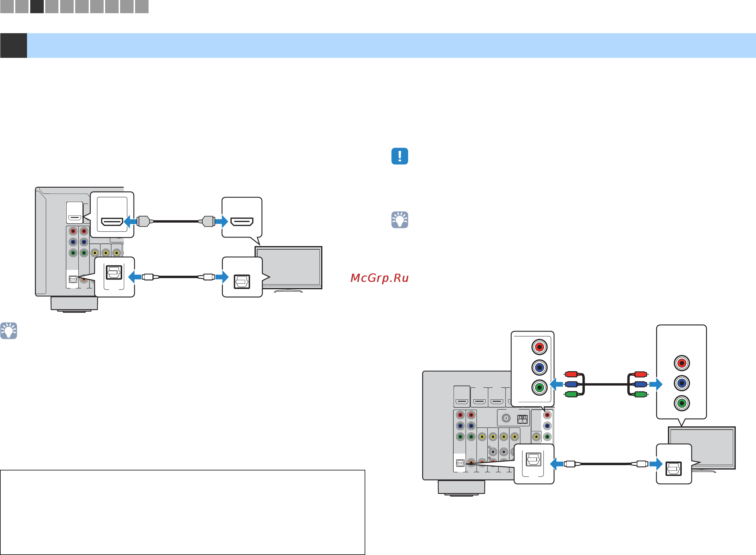Click the blue exclamation notice icon
The width and height of the screenshot is (756, 555).
point(400,156)
